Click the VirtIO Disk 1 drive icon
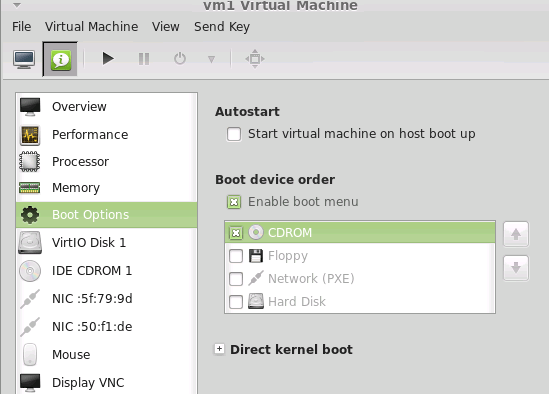This screenshot has height=394, width=549. (x=30, y=242)
